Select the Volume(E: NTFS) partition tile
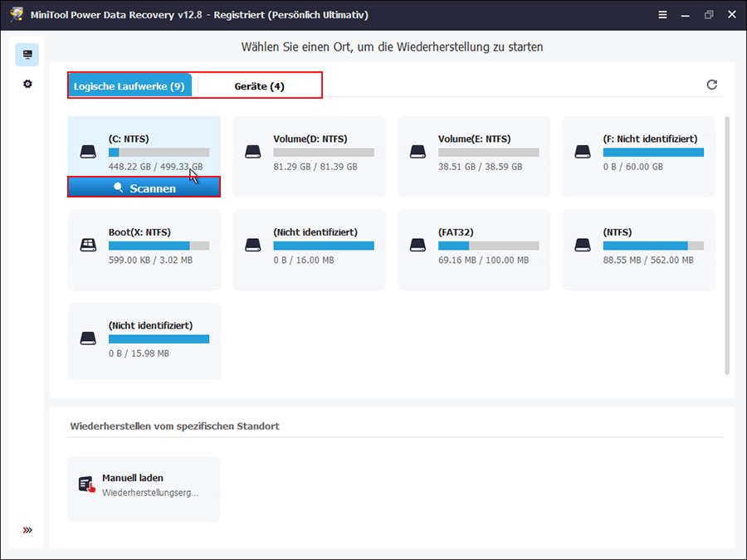The width and height of the screenshot is (747, 560). pyautogui.click(x=473, y=157)
